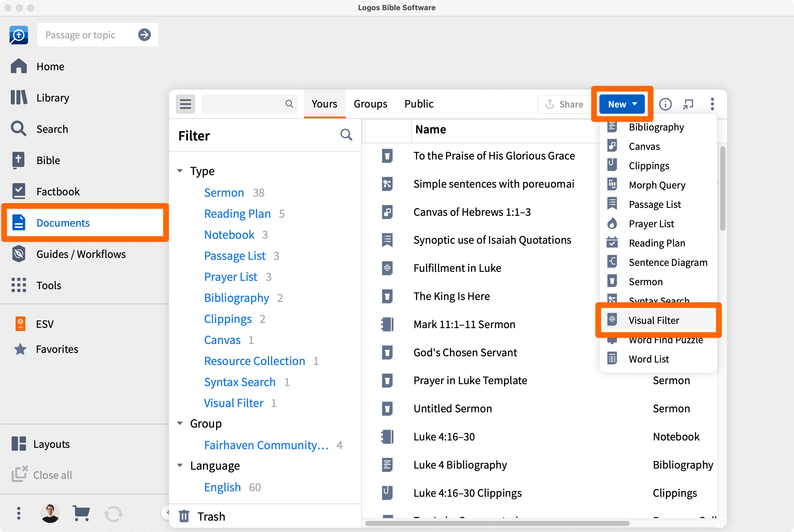Switch to the Yours tab
Screen dimensions: 794x532
coord(324,104)
